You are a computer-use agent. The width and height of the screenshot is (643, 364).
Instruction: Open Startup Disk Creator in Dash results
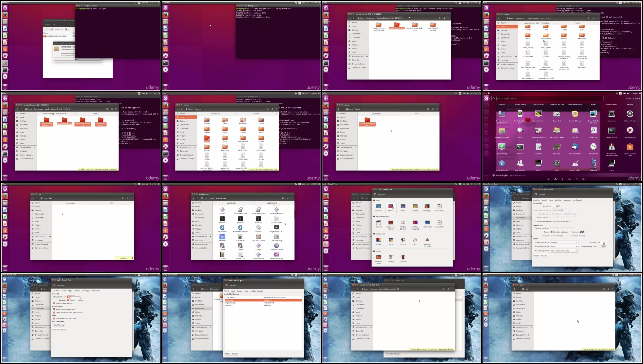(557, 133)
